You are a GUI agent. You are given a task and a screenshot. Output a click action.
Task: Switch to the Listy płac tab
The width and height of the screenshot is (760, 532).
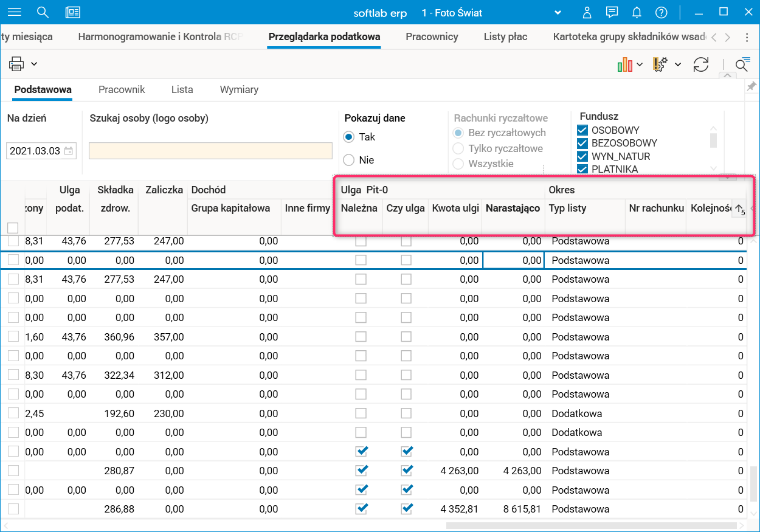(505, 36)
